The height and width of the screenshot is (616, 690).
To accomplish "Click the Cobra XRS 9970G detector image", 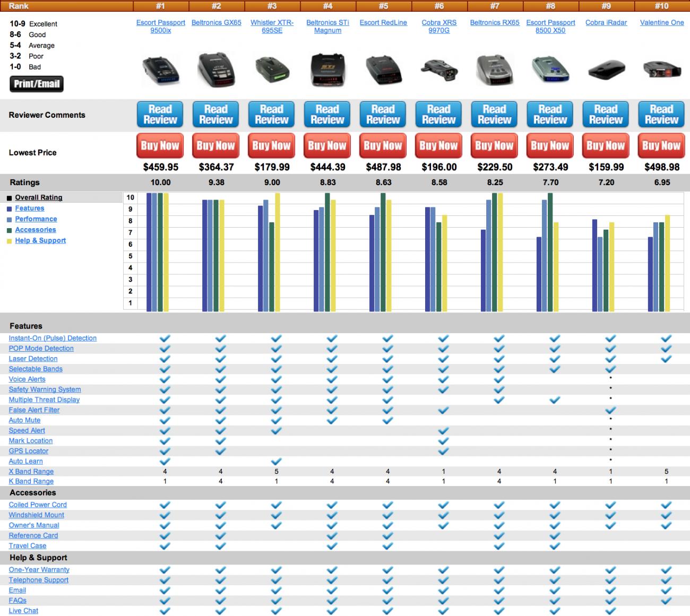I will click(439, 70).
